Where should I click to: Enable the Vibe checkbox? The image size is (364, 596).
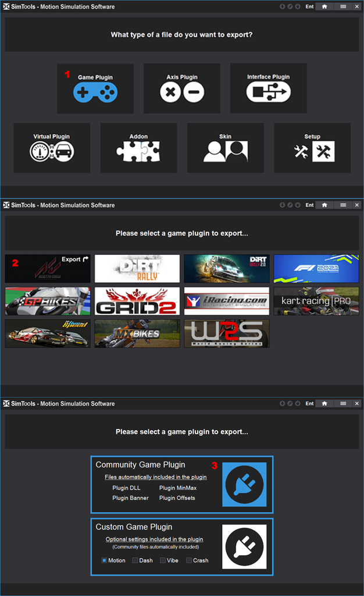click(163, 560)
